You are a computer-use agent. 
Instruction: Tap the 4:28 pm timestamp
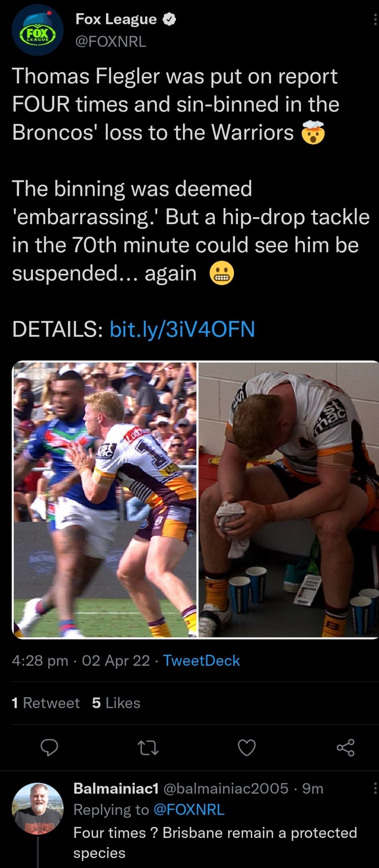tap(40, 660)
